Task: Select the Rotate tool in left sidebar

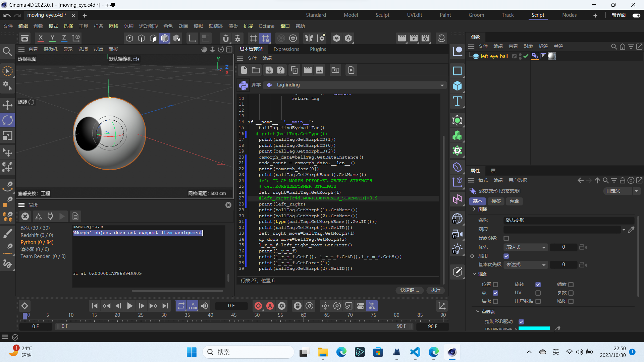Action: [7, 120]
